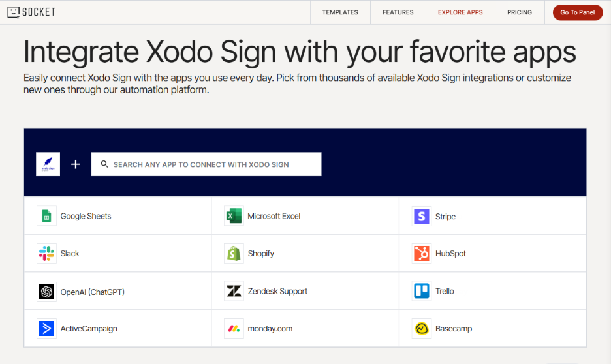Click the Socket logo icon

click(x=13, y=12)
